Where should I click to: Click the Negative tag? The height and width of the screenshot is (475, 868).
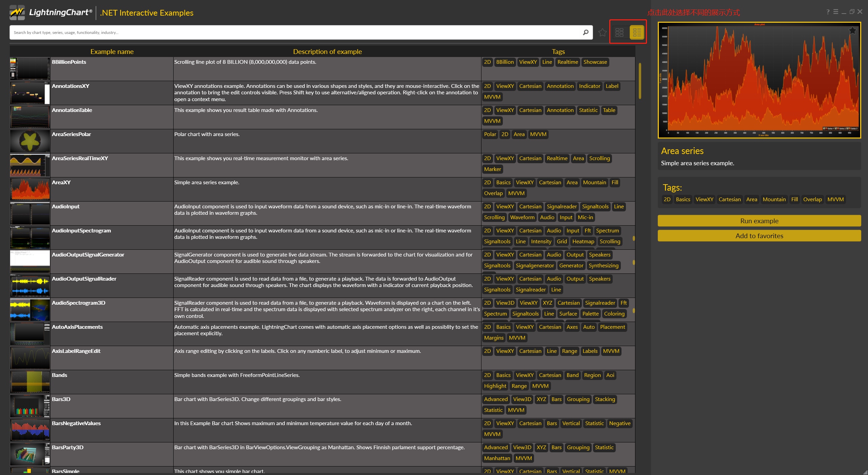click(619, 423)
